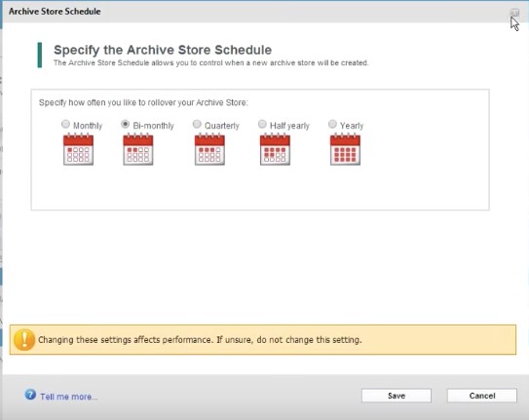
Task: Cancel the schedule dialog
Action: click(x=482, y=396)
